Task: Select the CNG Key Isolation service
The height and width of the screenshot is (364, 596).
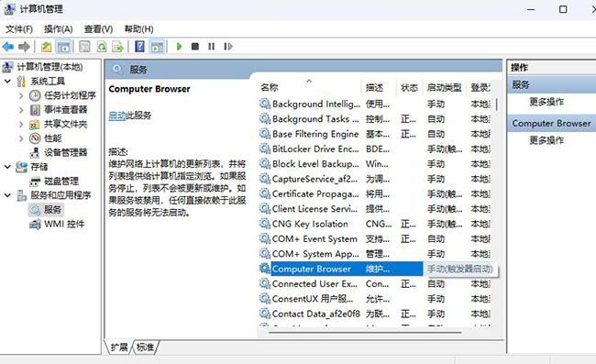Action: [374, 224]
